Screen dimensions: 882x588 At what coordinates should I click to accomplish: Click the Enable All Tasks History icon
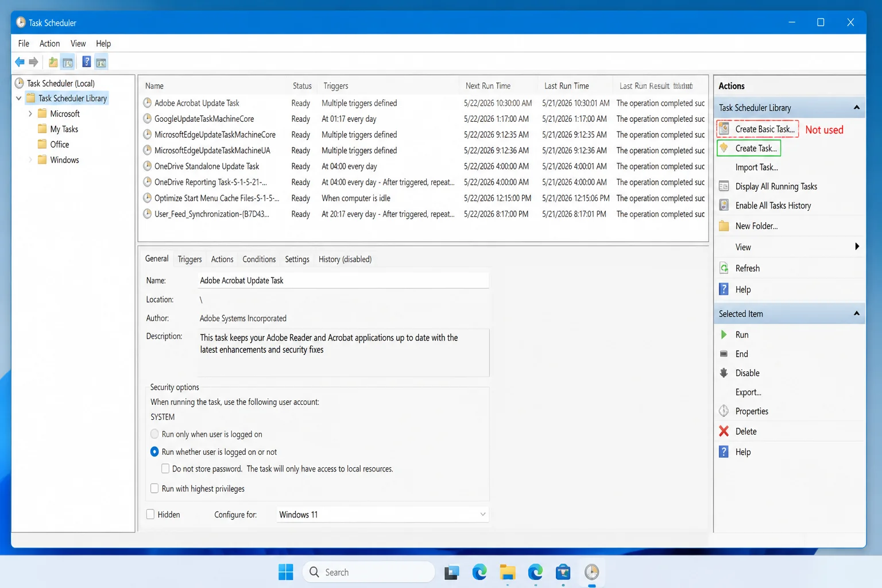724,205
